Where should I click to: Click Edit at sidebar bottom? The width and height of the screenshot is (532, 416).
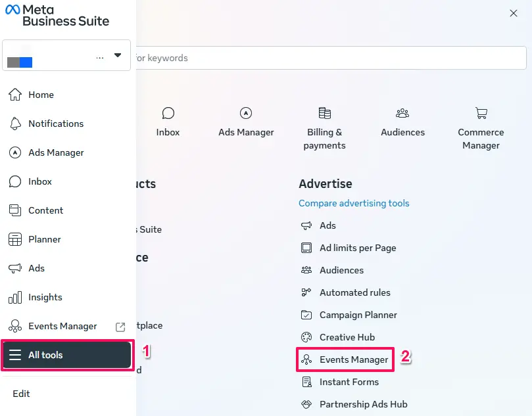pos(21,394)
